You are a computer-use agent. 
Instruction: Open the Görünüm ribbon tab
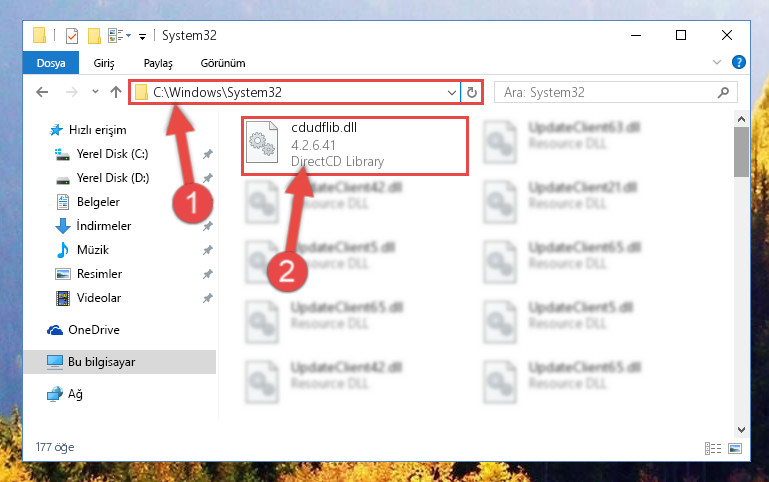click(x=223, y=63)
